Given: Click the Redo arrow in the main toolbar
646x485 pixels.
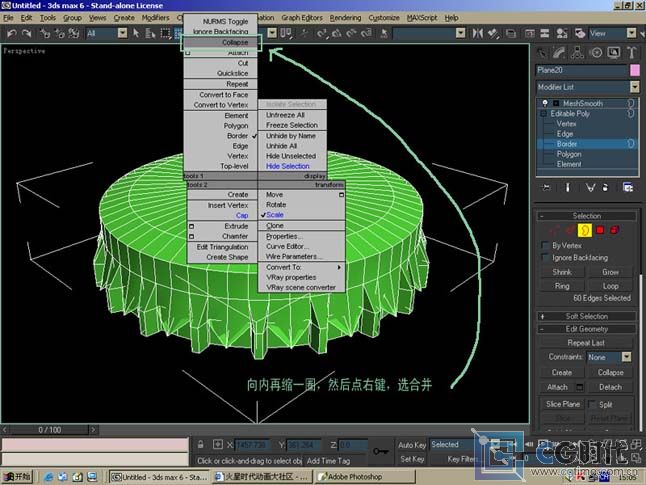Looking at the screenshot, I should (x=27, y=33).
